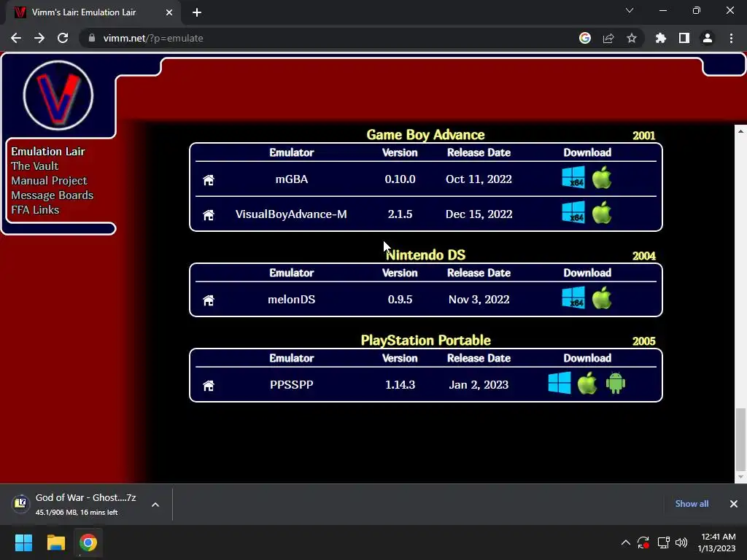Viewport: 747px width, 560px height.
Task: Open The Vault link
Action: click(35, 166)
